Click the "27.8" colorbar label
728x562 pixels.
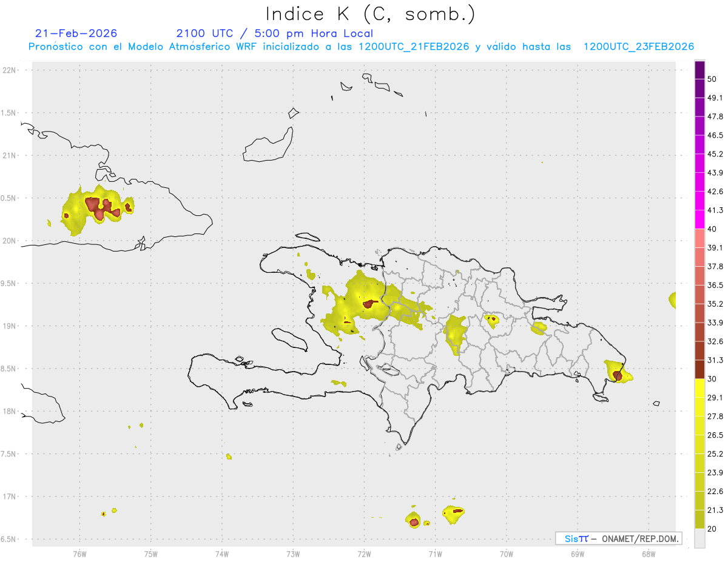point(715,416)
